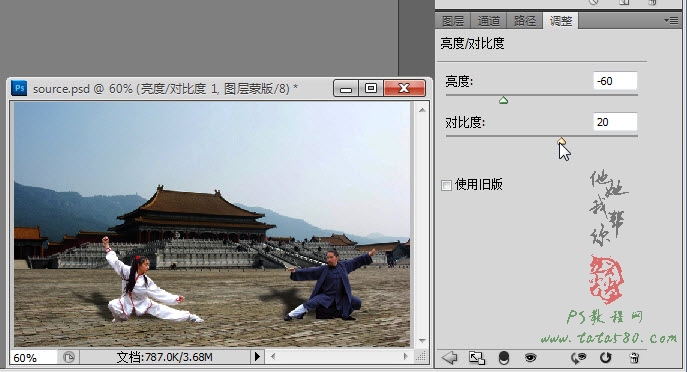Screen dimensions: 687x372
Task: Open the 路径 paths tab
Action: pyautogui.click(x=524, y=21)
